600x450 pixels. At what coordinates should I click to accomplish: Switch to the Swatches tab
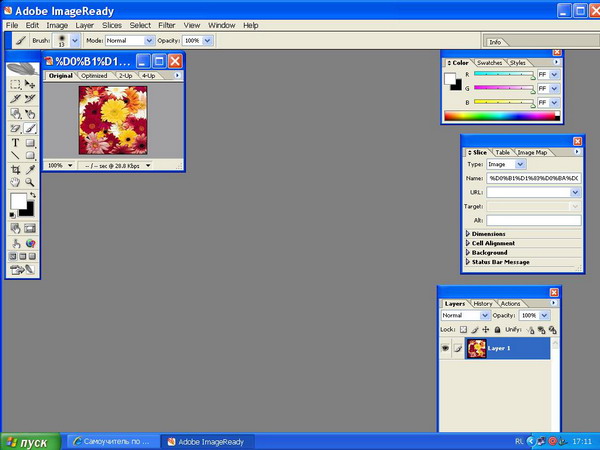coord(490,63)
